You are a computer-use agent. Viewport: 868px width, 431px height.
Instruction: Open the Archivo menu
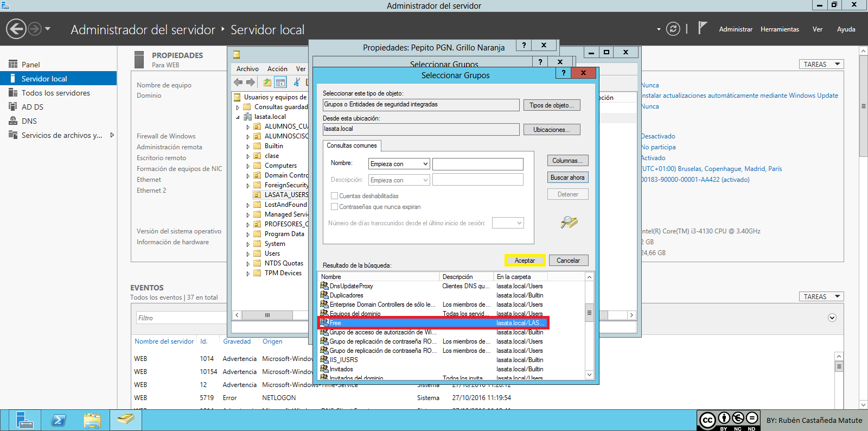(x=247, y=69)
